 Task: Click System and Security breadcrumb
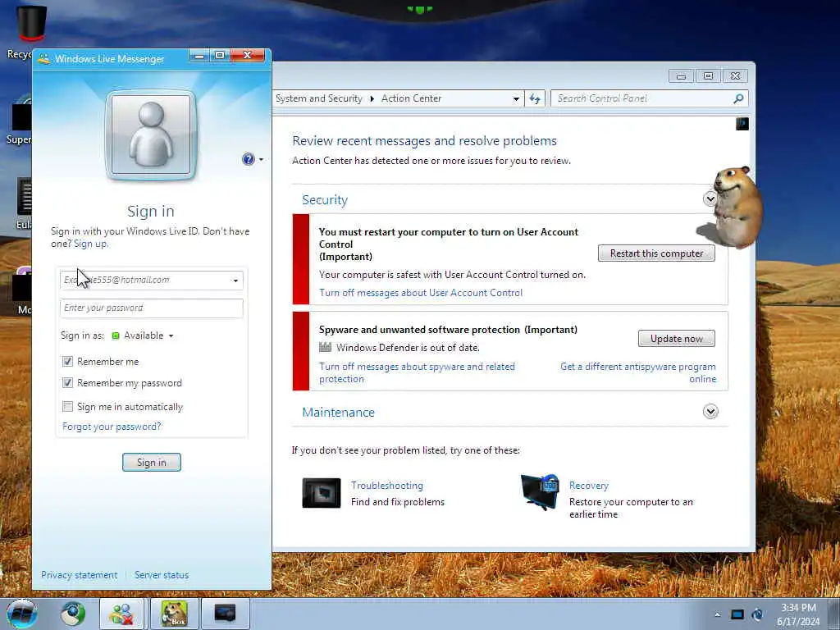pyautogui.click(x=319, y=98)
